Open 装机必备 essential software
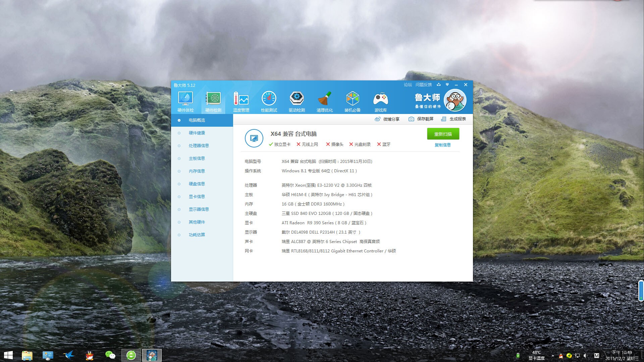This screenshot has height=362, width=644. tap(353, 102)
